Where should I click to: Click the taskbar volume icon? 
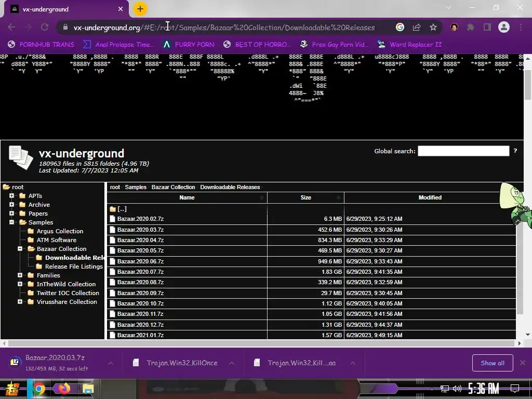click(x=457, y=389)
